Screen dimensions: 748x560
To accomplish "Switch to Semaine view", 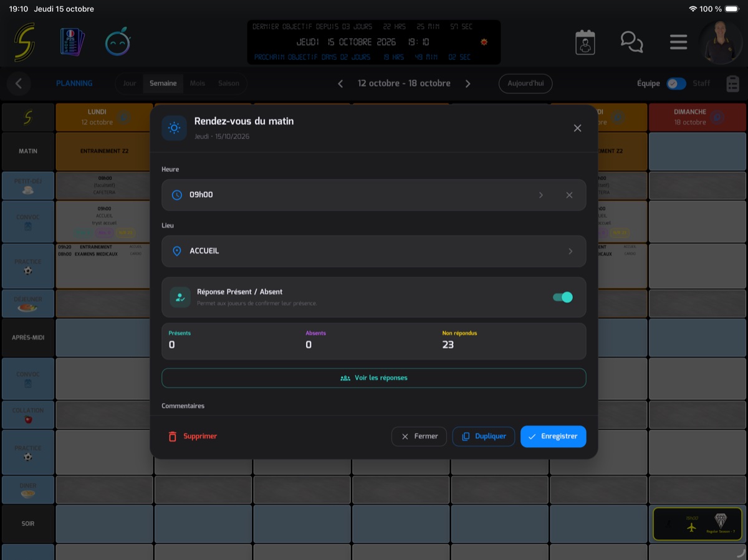I will click(163, 83).
